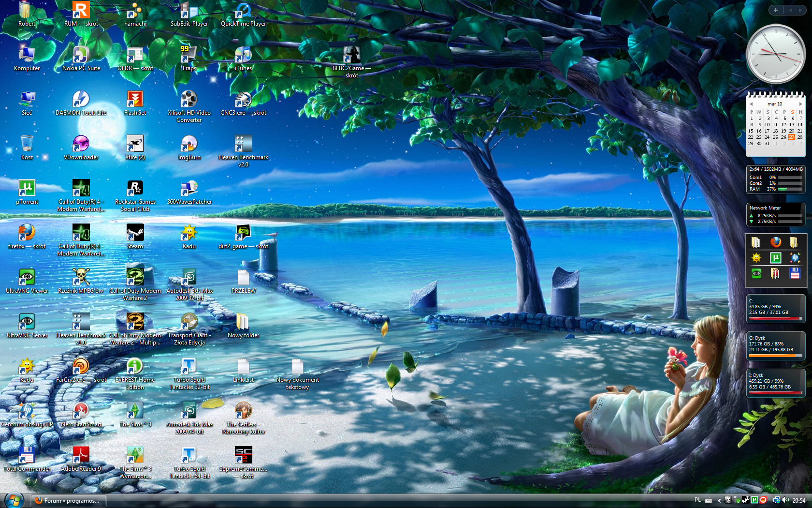Click the analog clock gadget

(775, 54)
